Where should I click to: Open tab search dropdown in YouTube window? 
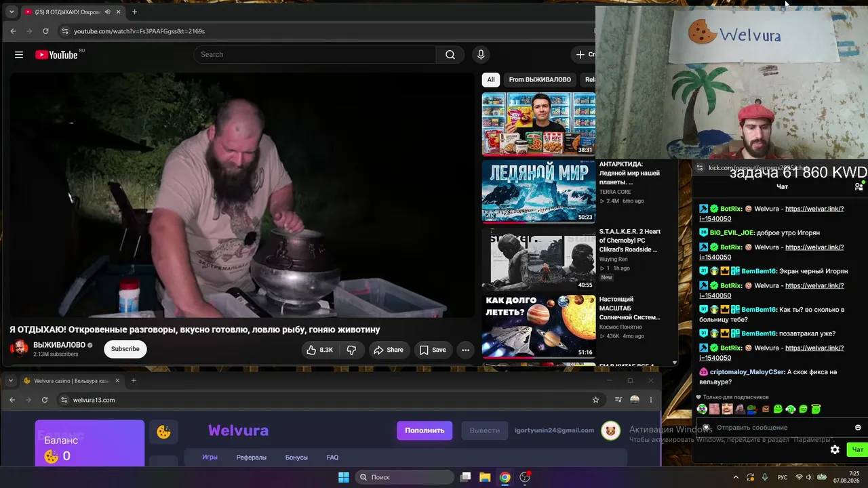pyautogui.click(x=12, y=12)
